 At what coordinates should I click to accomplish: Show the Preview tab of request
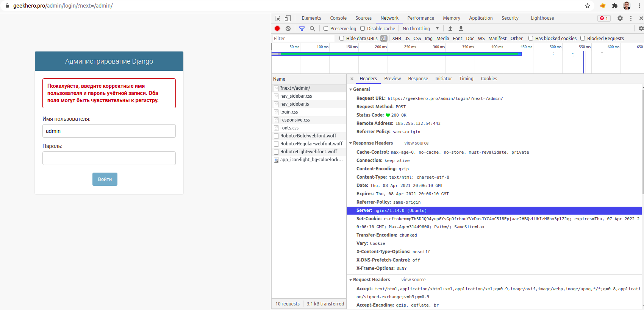tap(392, 79)
